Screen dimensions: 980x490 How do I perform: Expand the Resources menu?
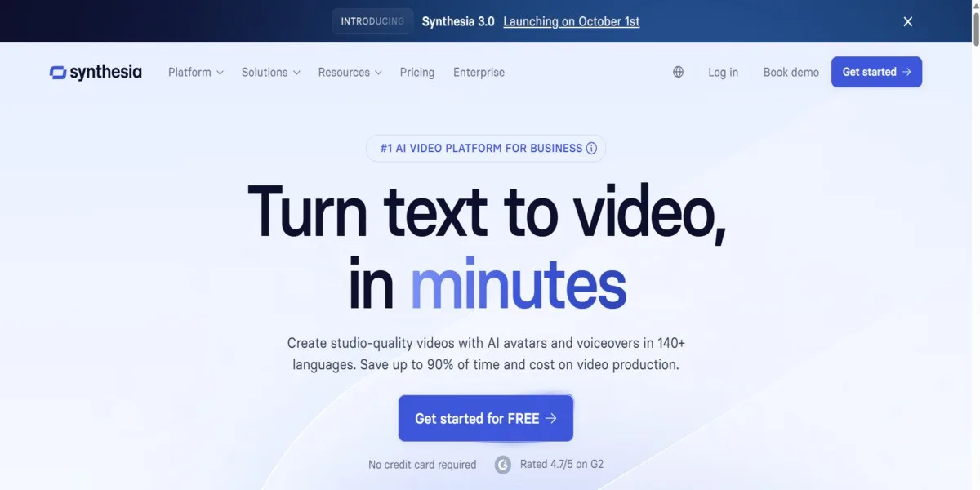(350, 72)
